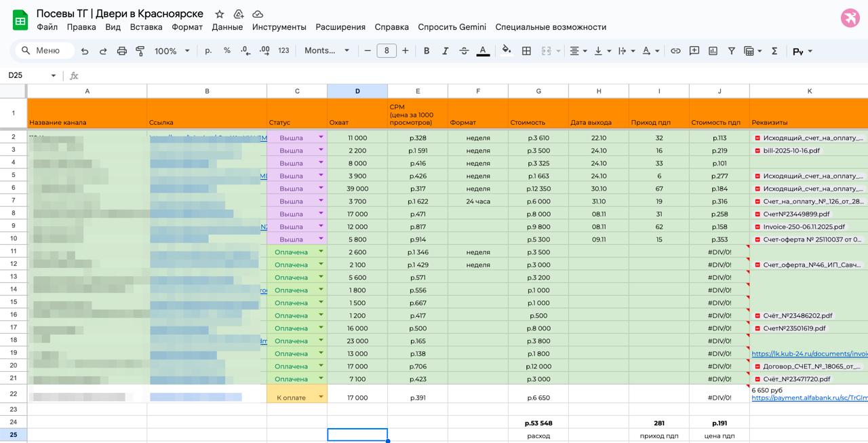
Task: Open the Расширения menu
Action: [x=340, y=27]
